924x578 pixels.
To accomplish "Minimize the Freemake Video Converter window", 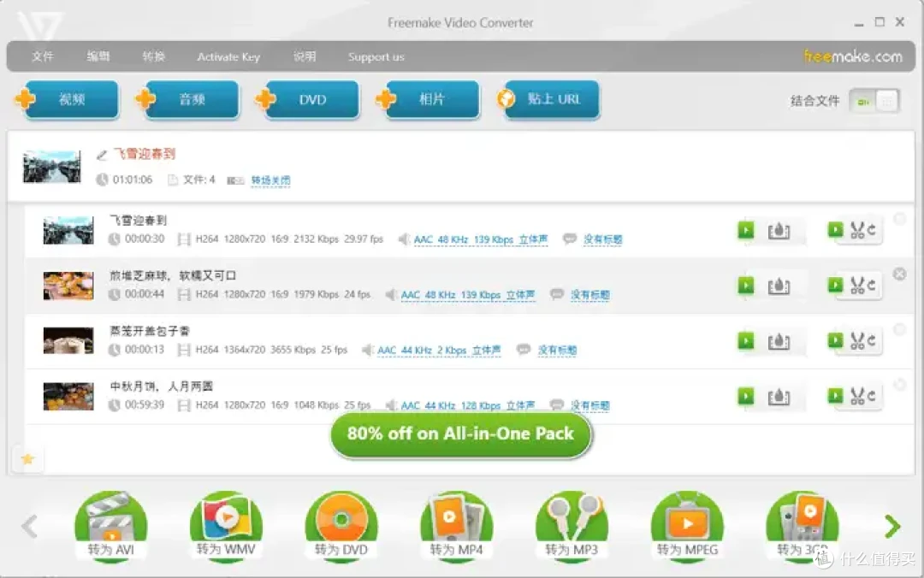I will (x=859, y=23).
